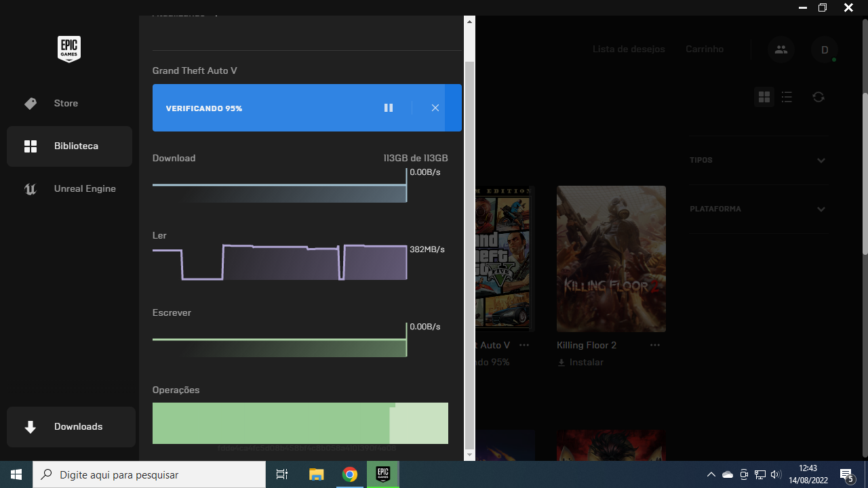
Task: Click the Epic Games taskbar icon
Action: [x=383, y=474]
